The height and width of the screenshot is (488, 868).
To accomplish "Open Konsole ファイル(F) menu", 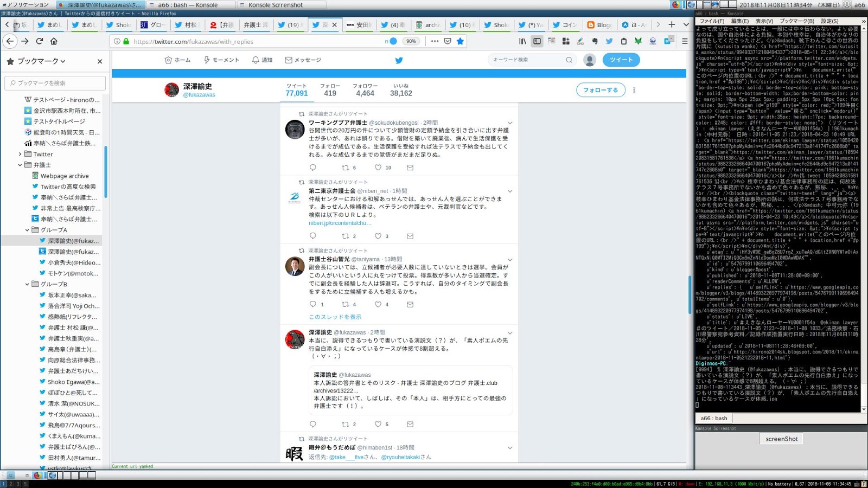I will (712, 21).
